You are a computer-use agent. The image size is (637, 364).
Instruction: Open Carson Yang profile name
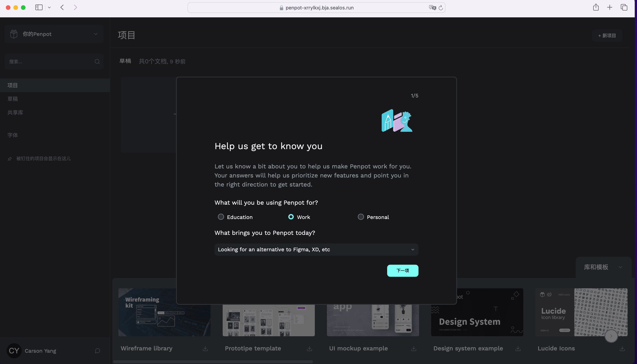coord(40,351)
